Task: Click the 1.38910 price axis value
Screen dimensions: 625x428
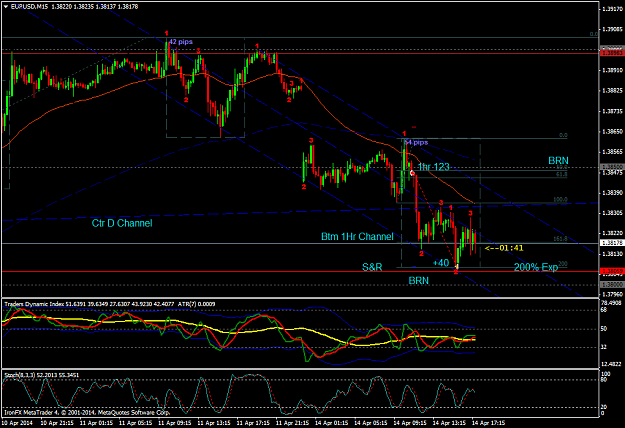Action: point(612,70)
